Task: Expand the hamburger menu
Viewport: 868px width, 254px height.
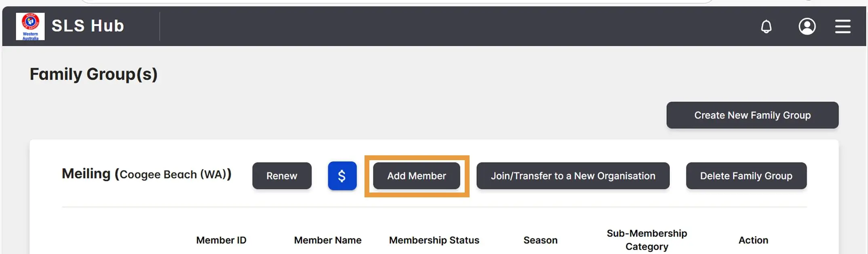Action: (x=843, y=27)
